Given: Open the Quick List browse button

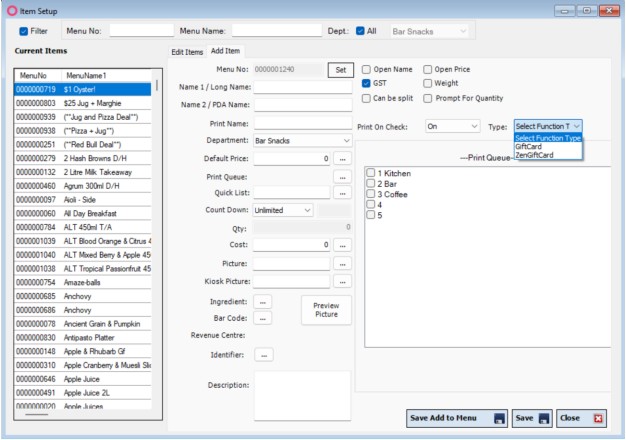Looking at the screenshot, I should click(343, 193).
